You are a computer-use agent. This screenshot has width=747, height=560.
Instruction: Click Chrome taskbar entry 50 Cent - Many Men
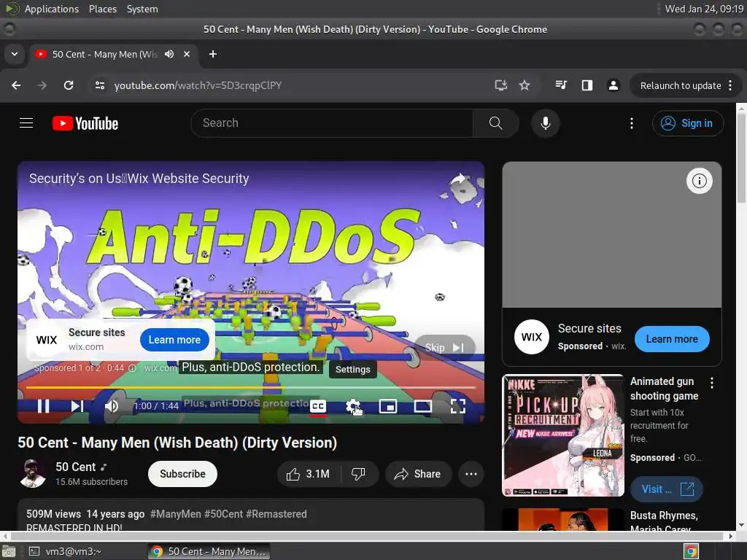(209, 551)
